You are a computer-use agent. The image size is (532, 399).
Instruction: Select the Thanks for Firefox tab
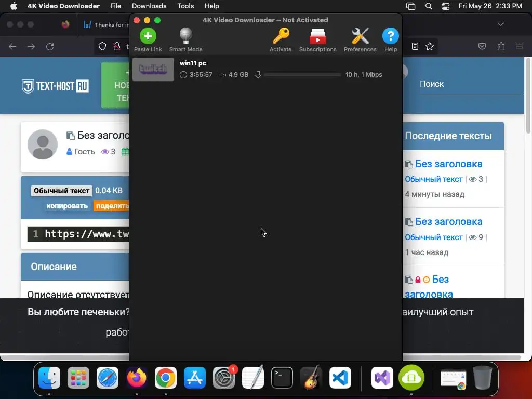(105, 25)
